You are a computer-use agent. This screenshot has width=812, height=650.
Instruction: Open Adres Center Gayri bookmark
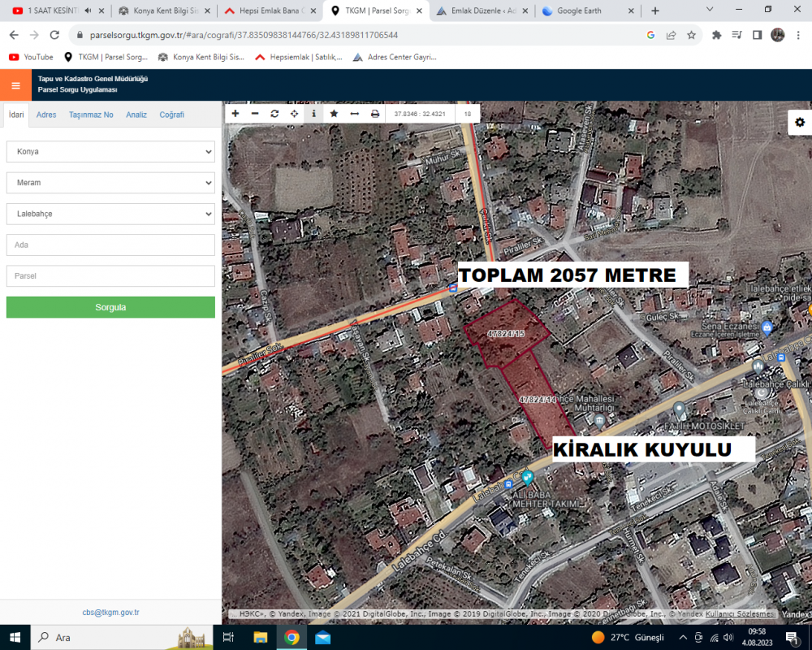pos(395,57)
